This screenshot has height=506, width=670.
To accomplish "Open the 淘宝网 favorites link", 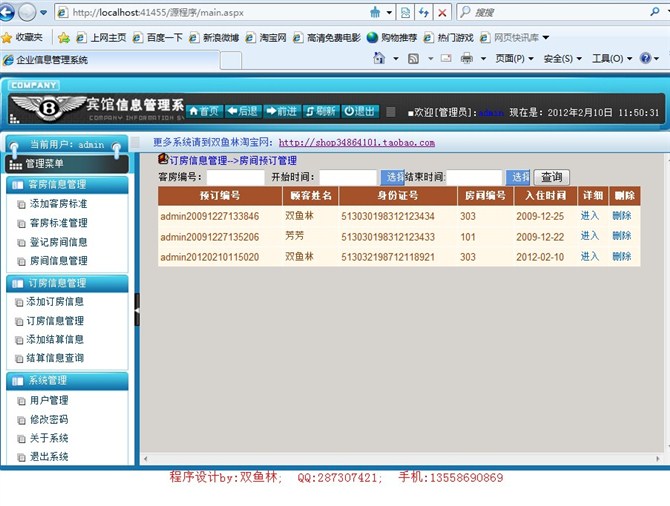I will click(x=266, y=38).
